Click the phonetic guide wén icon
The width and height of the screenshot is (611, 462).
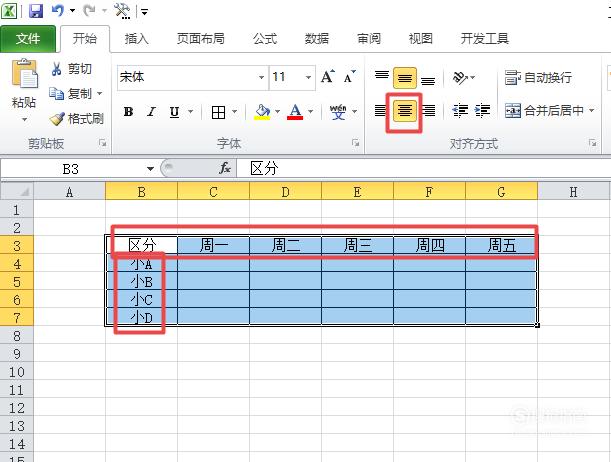tap(338, 112)
